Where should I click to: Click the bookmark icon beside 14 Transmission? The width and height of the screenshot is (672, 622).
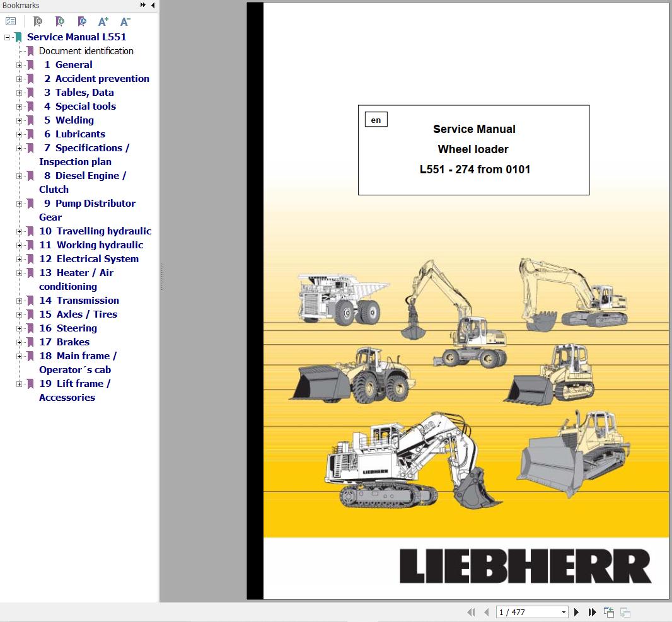tap(30, 301)
